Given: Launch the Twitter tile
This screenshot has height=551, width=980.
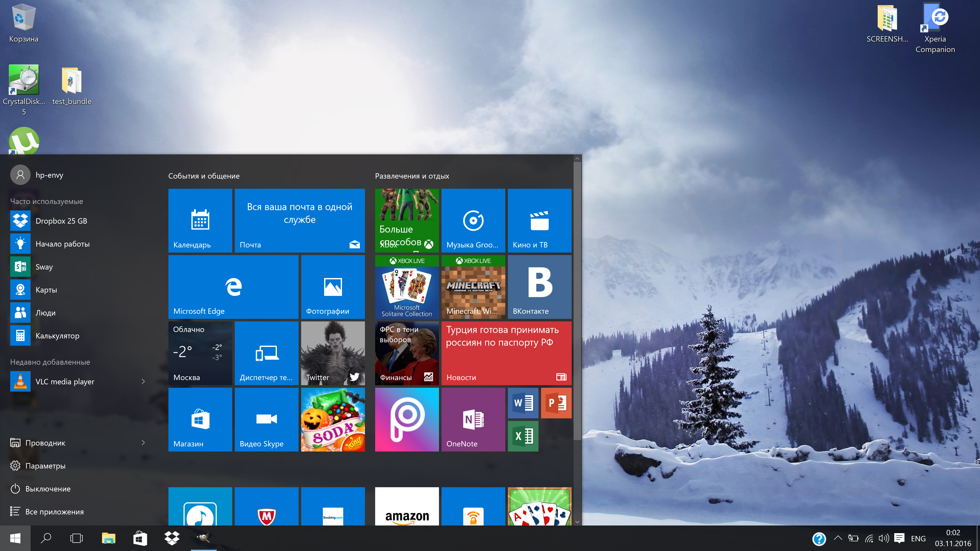Looking at the screenshot, I should (x=333, y=353).
